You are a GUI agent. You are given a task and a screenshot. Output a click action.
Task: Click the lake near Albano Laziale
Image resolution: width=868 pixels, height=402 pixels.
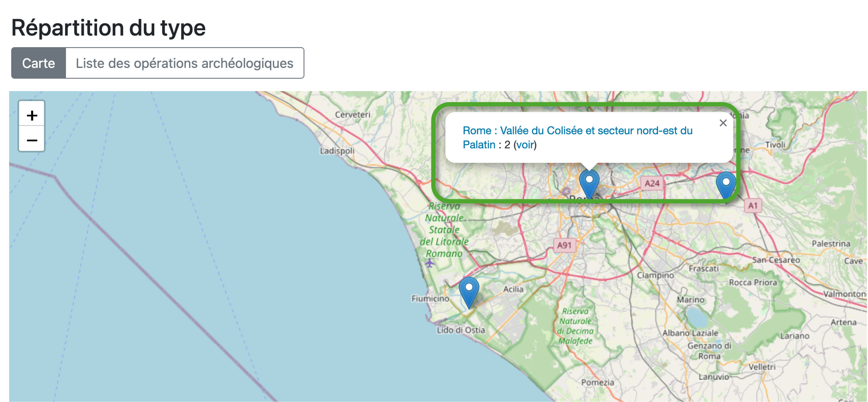coord(697,316)
